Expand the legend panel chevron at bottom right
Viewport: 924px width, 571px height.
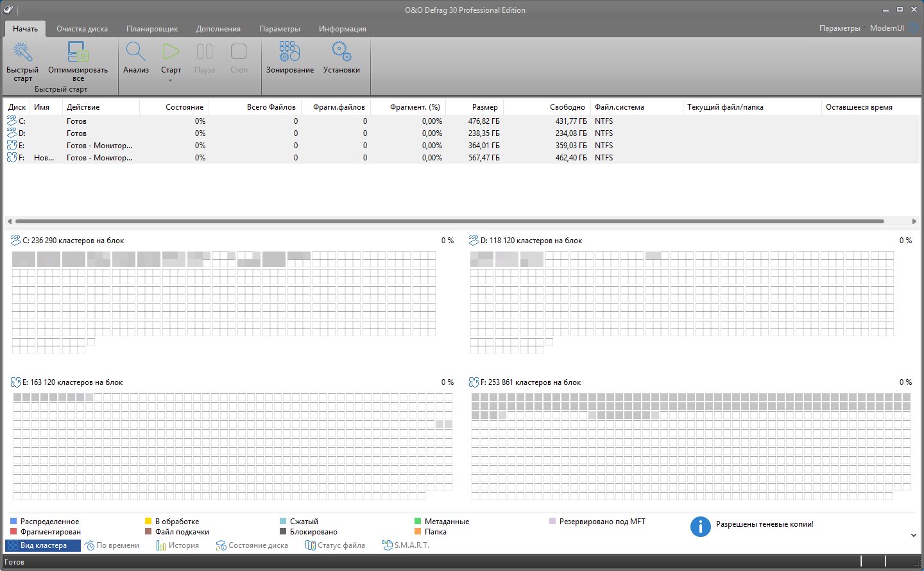point(914,535)
